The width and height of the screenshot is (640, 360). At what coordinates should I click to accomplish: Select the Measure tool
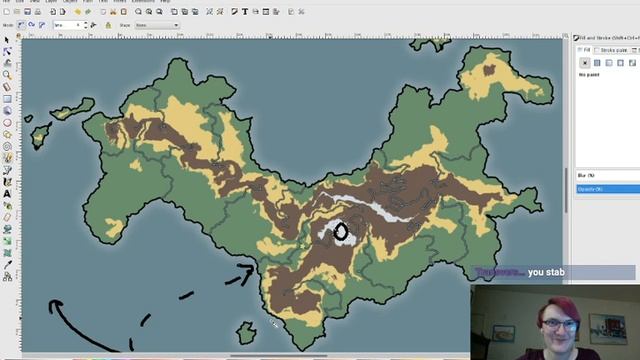(7, 87)
